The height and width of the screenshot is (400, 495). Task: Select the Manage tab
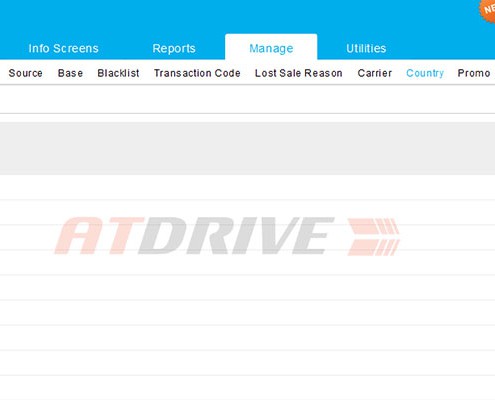pos(271,47)
